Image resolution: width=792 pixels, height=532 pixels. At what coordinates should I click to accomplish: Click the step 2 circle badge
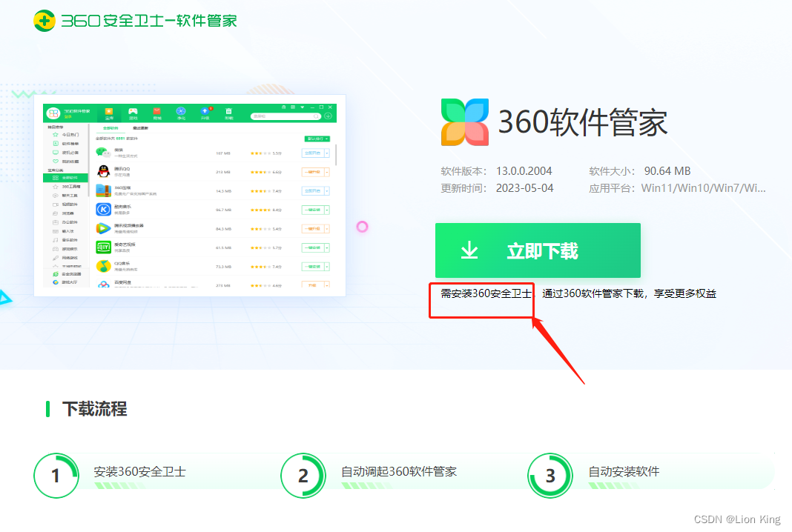[x=303, y=476]
